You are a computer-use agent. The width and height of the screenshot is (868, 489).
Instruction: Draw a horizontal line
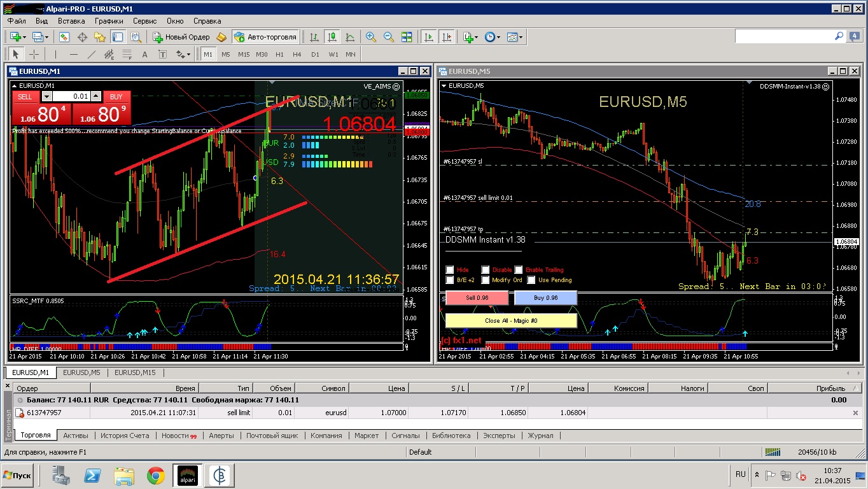point(73,54)
